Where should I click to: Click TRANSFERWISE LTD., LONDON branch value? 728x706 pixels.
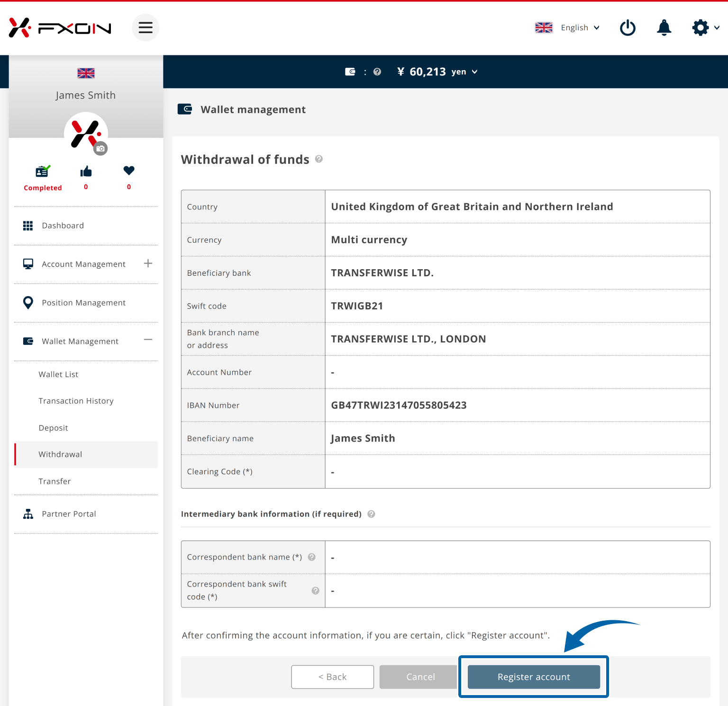pos(408,339)
